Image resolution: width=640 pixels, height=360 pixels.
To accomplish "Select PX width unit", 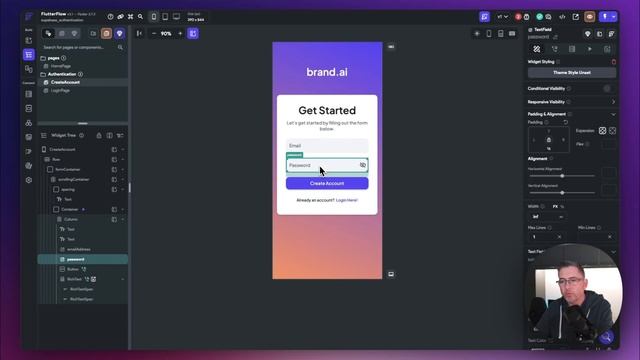I will pyautogui.click(x=555, y=207).
